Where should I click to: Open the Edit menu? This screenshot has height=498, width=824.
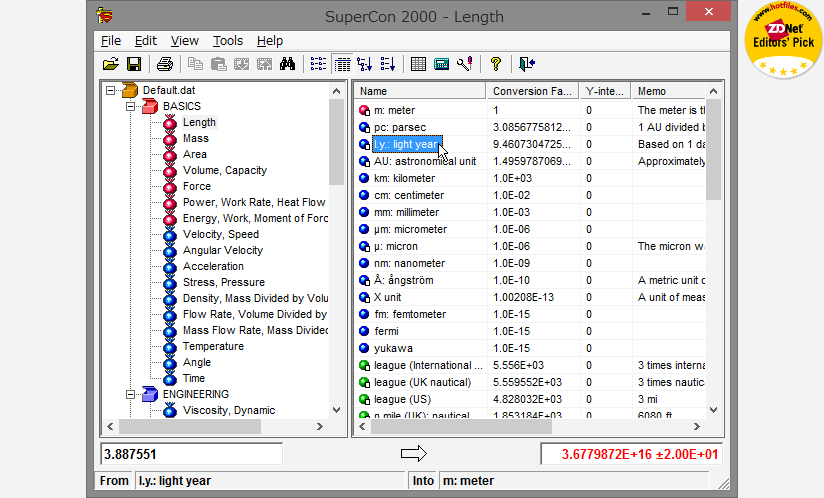(146, 41)
